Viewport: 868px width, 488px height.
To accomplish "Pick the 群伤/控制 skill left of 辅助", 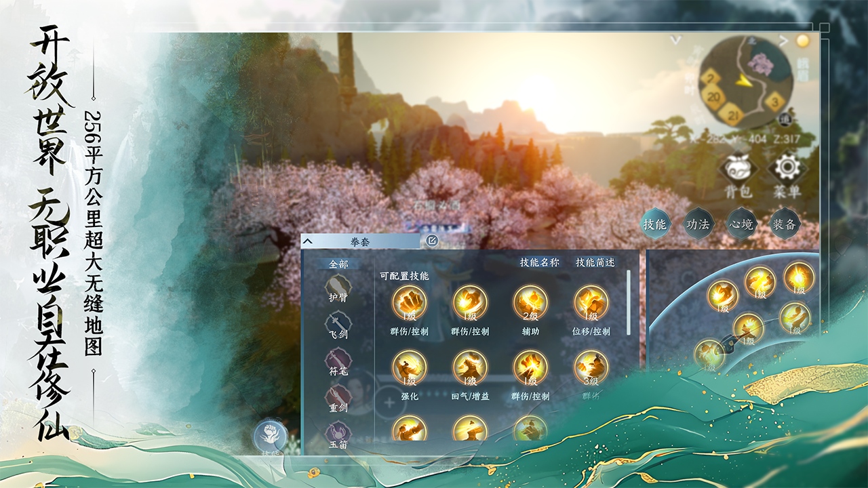I will pos(470,302).
